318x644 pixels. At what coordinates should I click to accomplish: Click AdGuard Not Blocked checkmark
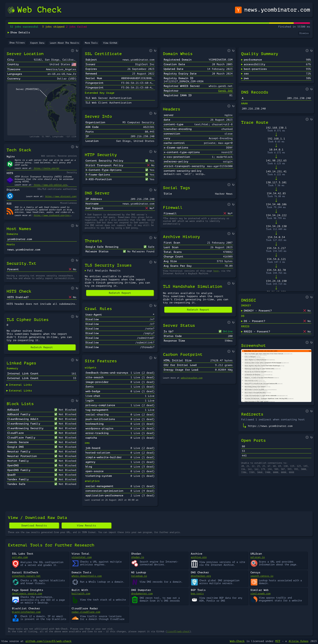point(56,410)
